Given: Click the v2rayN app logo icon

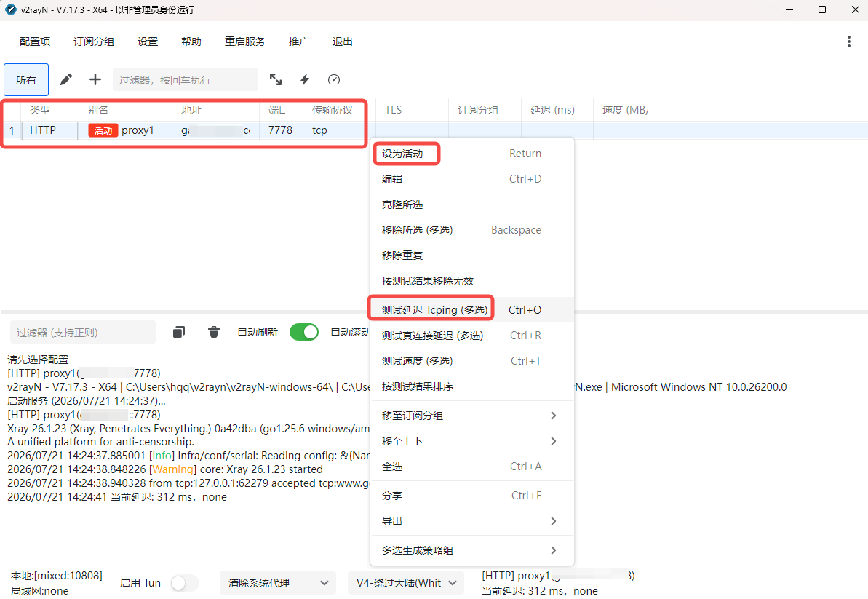Looking at the screenshot, I should [x=10, y=9].
